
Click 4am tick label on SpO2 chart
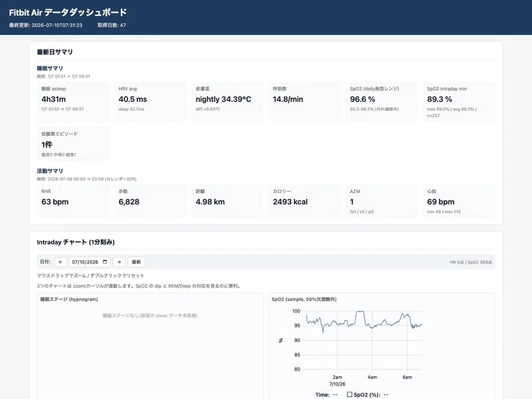point(372,377)
